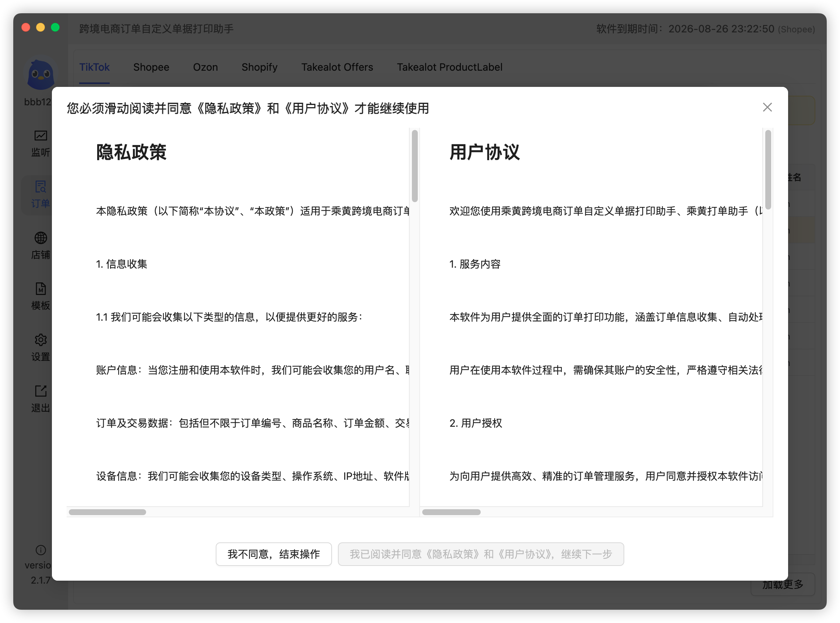Image resolution: width=840 pixels, height=623 pixels.
Task: Click the window title 跨境电商订单自定义单据打印助手
Action: (x=156, y=29)
